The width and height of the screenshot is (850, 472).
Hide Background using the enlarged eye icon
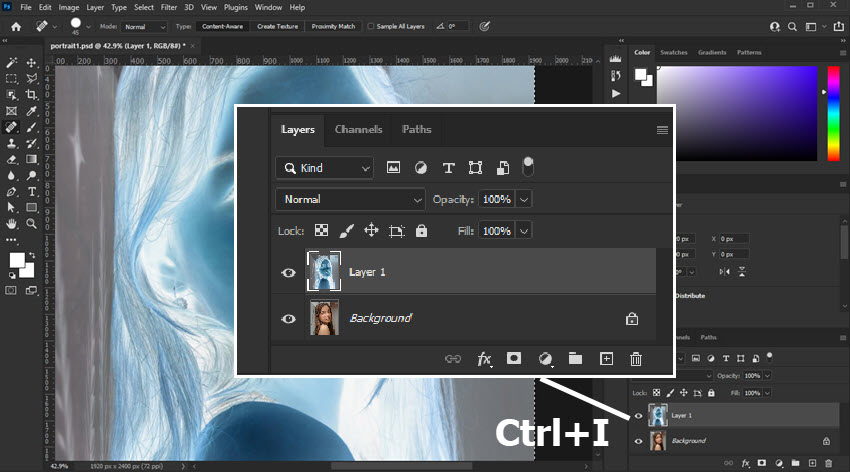click(288, 319)
